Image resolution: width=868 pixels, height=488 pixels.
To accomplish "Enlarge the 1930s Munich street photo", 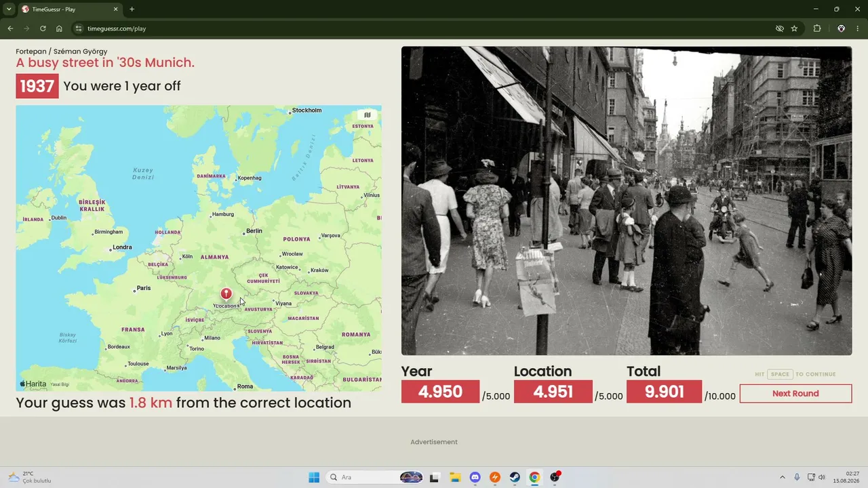I will tap(627, 201).
